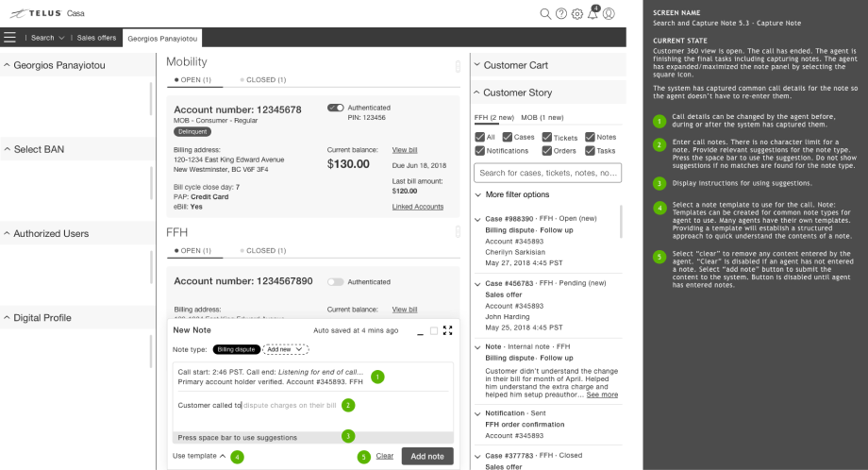Open the user profile icon

(609, 14)
